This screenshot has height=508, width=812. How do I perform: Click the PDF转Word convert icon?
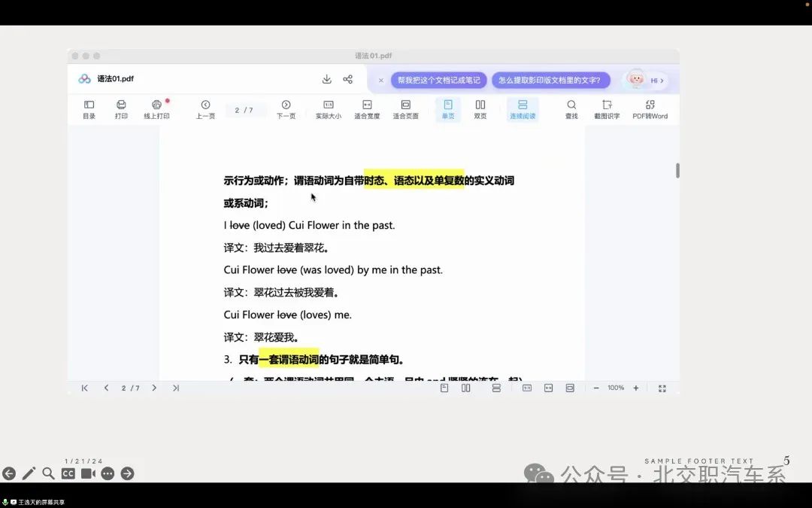(x=650, y=109)
